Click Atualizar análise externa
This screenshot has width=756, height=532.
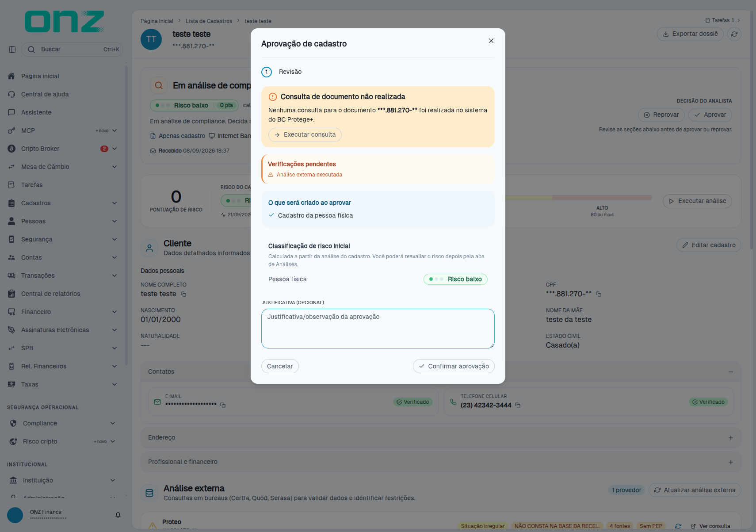click(695, 490)
